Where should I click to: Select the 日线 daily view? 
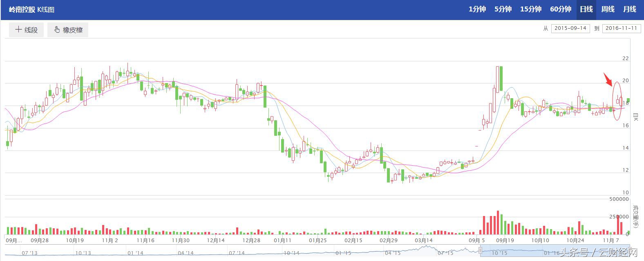(x=586, y=9)
